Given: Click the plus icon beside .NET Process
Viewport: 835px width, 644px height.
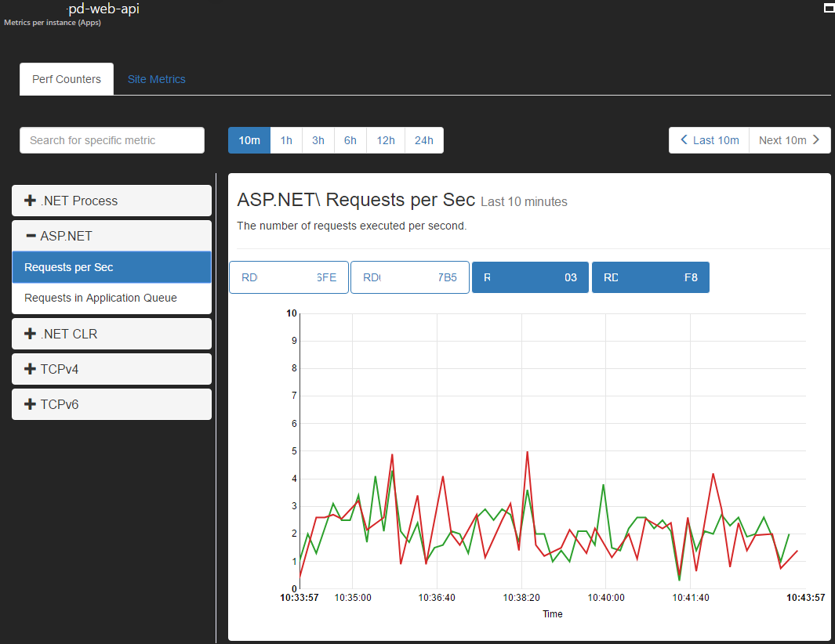Looking at the screenshot, I should pos(31,201).
